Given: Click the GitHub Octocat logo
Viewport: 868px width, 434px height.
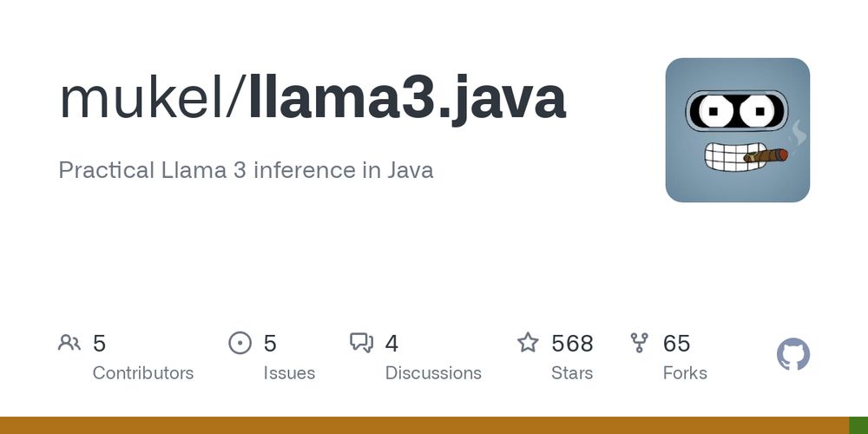Looking at the screenshot, I should point(793,354).
